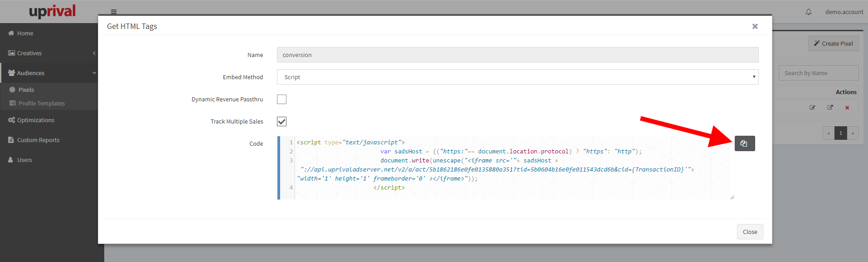Click the get tags export icon
Screen dimensions: 868x262
(830, 108)
